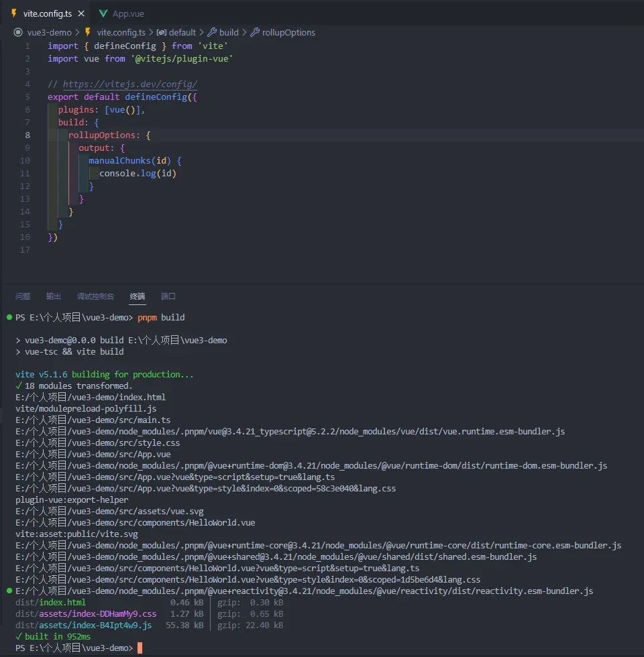The width and height of the screenshot is (644, 657).
Task: Click the symbol icon before default breadcrumb
Action: coord(162,32)
